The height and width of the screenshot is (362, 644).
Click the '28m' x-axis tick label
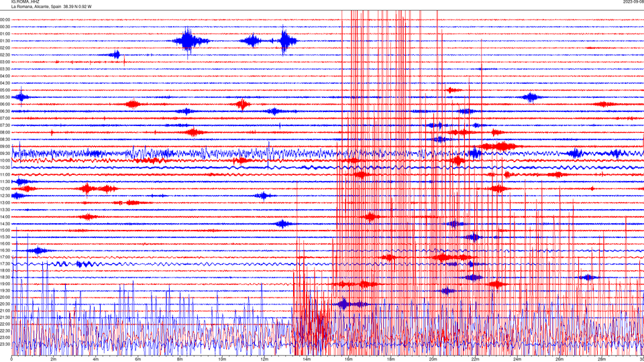602,359
